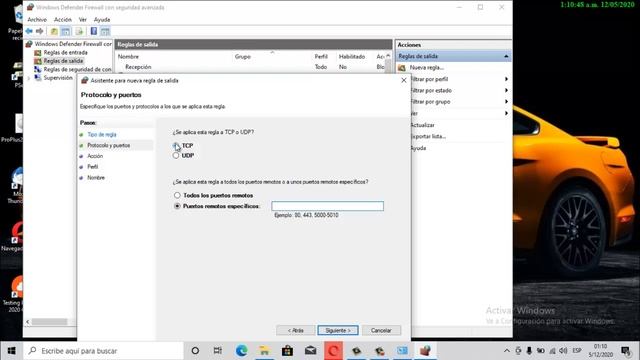This screenshot has height=360, width=640.
Task: Toggle the console tree toolbar icon
Action: click(x=65, y=31)
